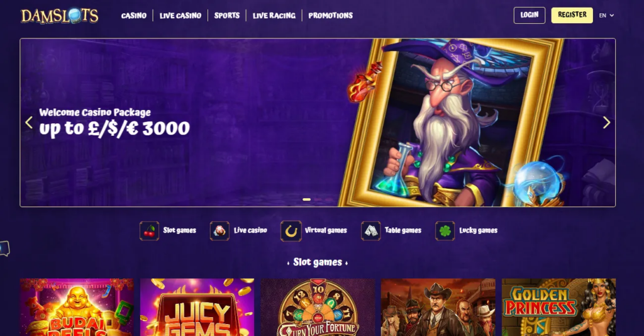Open the Juicy Gems game thumbnail
This screenshot has width=644, height=336.
197,307
